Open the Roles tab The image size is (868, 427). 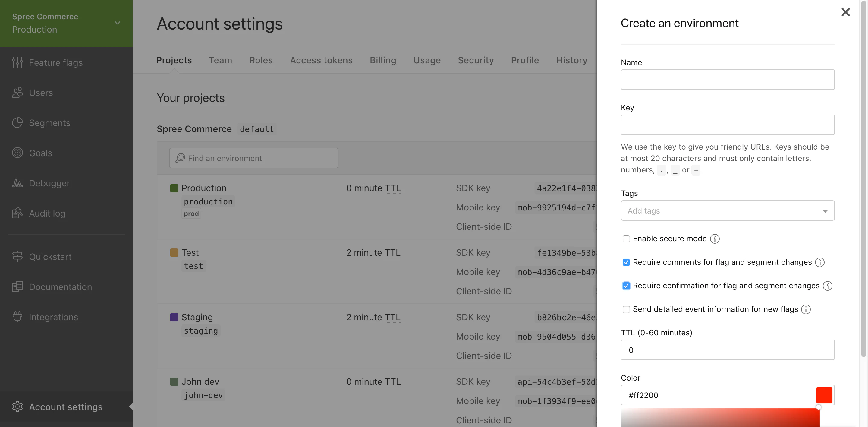point(261,60)
